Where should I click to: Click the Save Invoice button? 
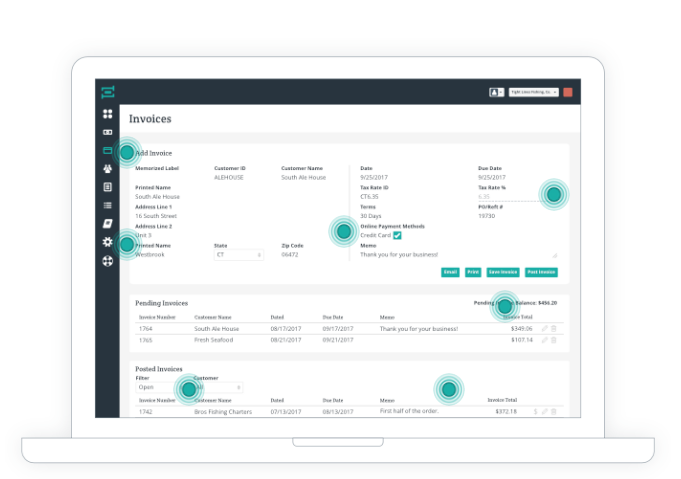[503, 272]
